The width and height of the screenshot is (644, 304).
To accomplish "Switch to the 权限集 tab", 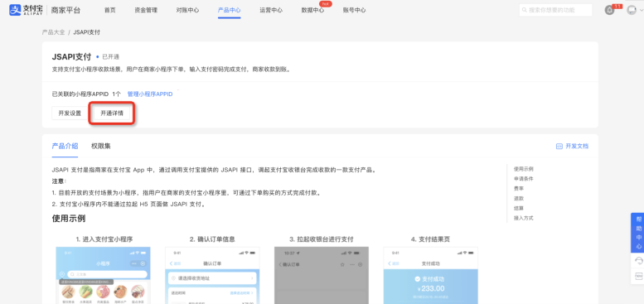I will tap(101, 146).
